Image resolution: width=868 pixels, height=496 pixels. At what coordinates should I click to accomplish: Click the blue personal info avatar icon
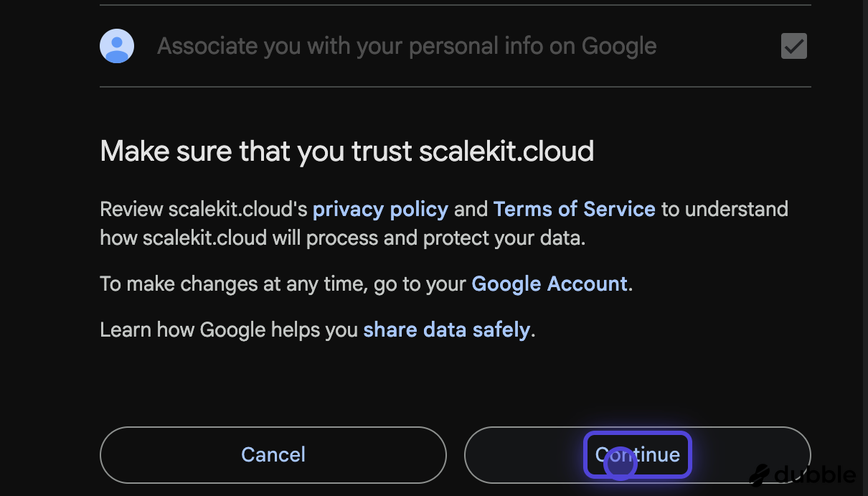point(117,45)
